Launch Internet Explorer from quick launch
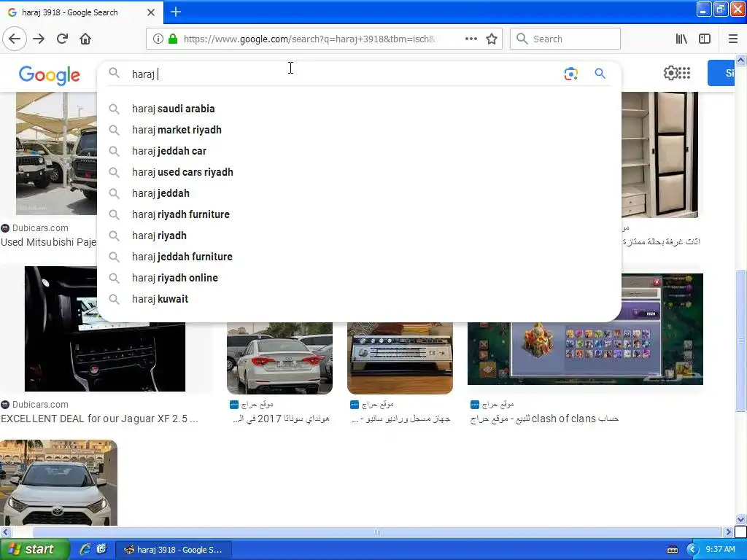This screenshot has height=560, width=747. (85, 549)
